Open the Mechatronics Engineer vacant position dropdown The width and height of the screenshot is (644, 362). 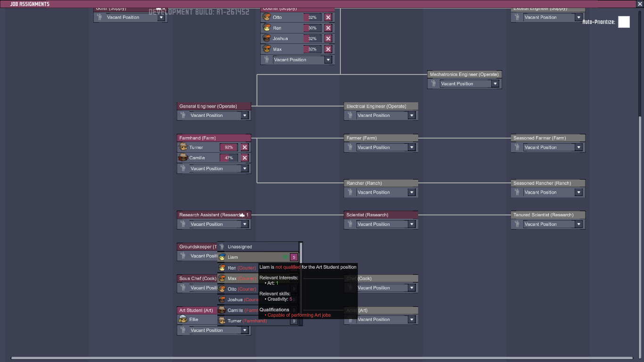[x=495, y=84]
